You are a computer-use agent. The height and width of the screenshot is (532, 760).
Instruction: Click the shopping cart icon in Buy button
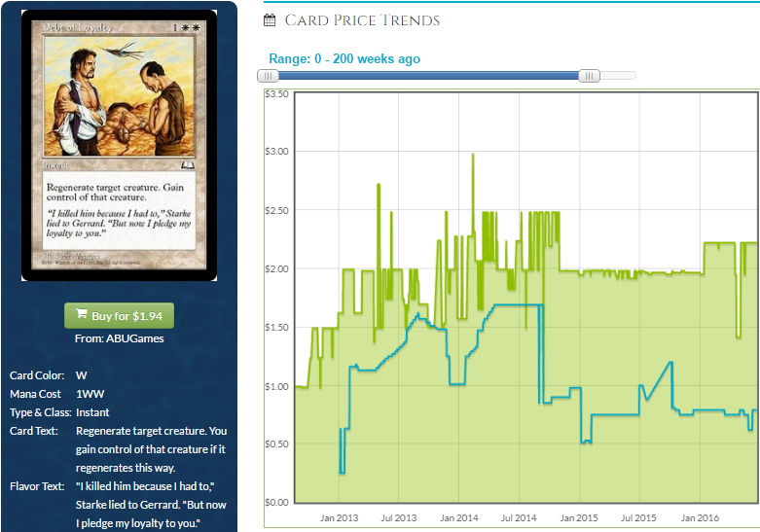click(x=82, y=314)
